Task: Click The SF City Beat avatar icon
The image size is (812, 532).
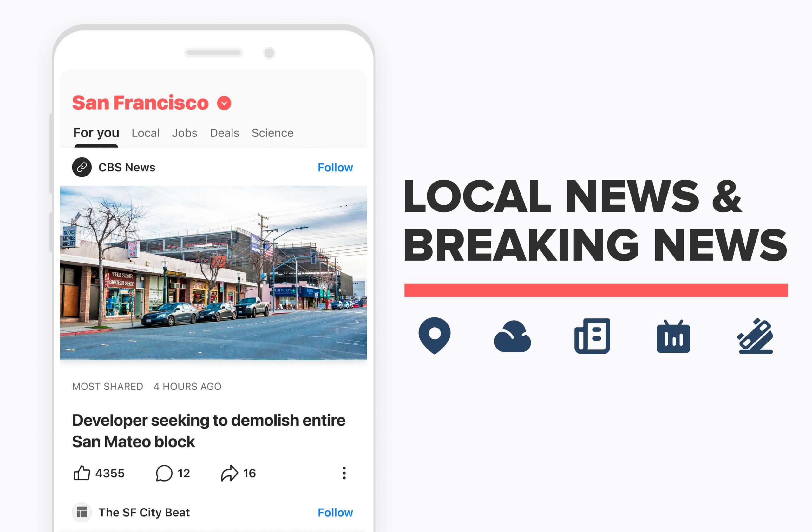Action: 82,512
